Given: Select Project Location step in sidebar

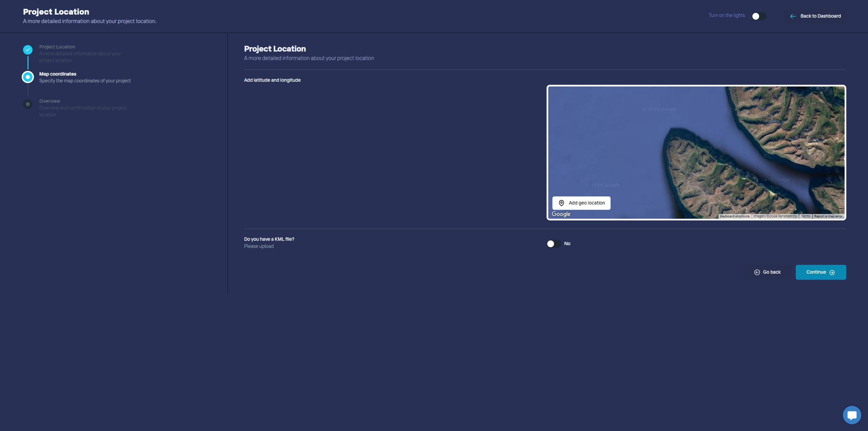Looking at the screenshot, I should coord(57,47).
